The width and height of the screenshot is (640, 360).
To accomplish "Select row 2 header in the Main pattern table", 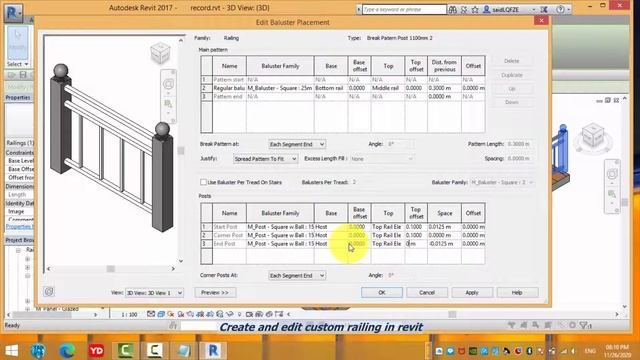I will click(207, 88).
